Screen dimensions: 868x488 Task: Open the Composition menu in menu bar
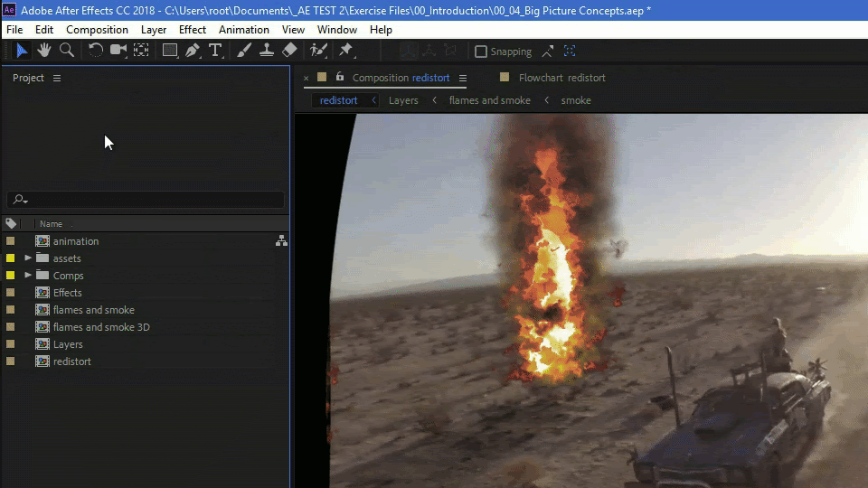coord(97,30)
